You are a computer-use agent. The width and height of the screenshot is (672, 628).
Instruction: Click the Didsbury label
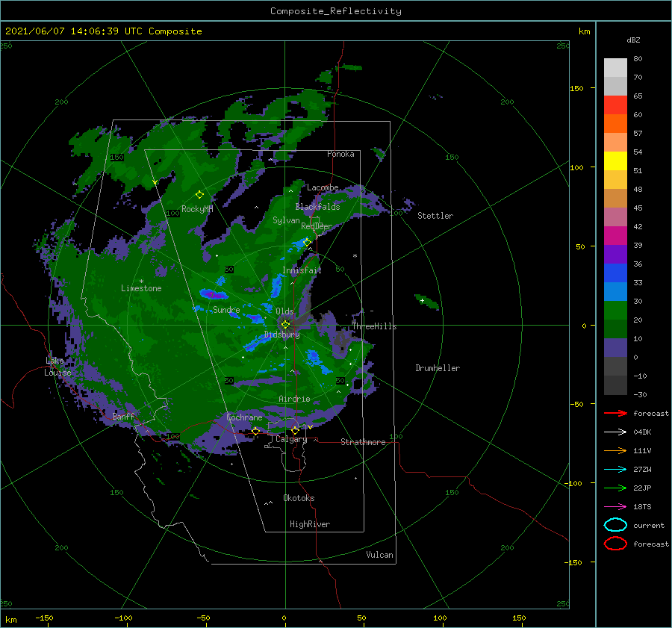281,335
